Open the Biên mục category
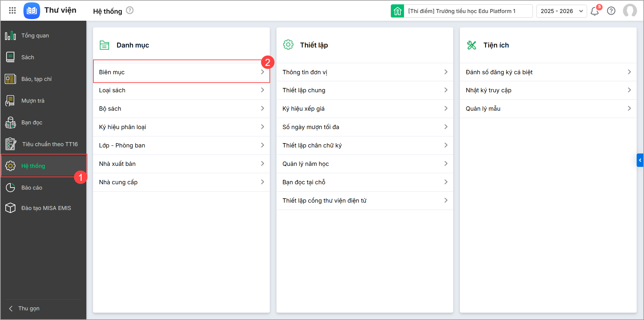Viewport: 644px width, 320px height. point(181,72)
